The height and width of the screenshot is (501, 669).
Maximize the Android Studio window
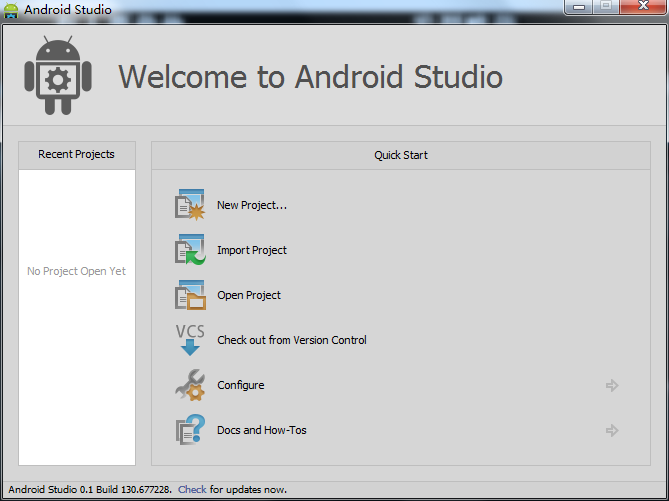coord(607,8)
